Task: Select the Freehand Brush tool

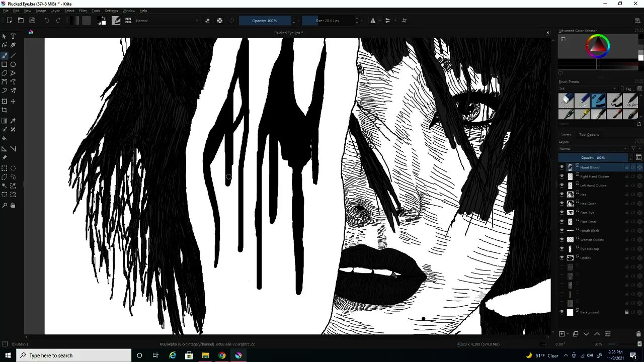Action: [5, 55]
